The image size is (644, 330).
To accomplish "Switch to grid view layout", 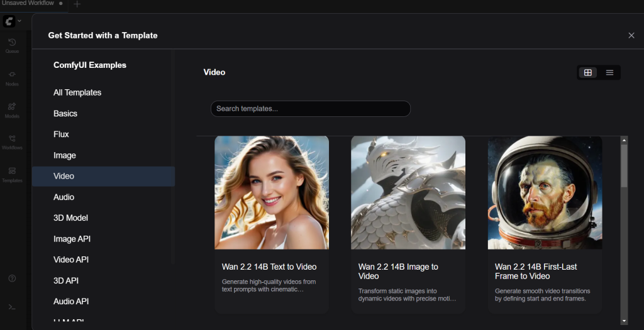I will pos(588,72).
